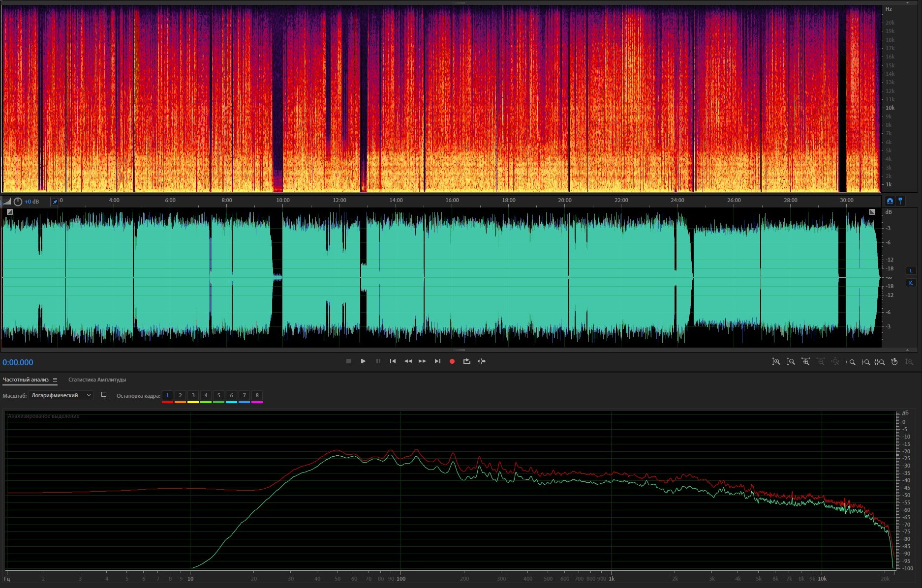Click the 20:00 mark on time ruler
Screen dimensions: 922x588
point(565,200)
